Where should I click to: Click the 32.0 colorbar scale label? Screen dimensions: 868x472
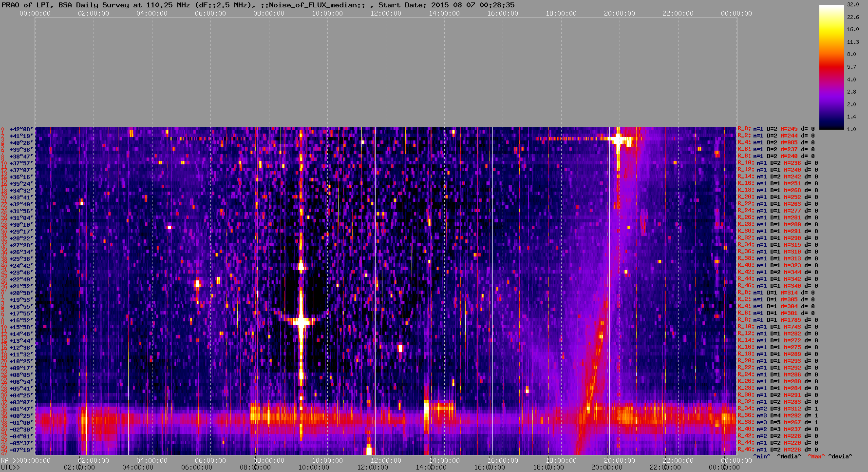click(853, 4)
